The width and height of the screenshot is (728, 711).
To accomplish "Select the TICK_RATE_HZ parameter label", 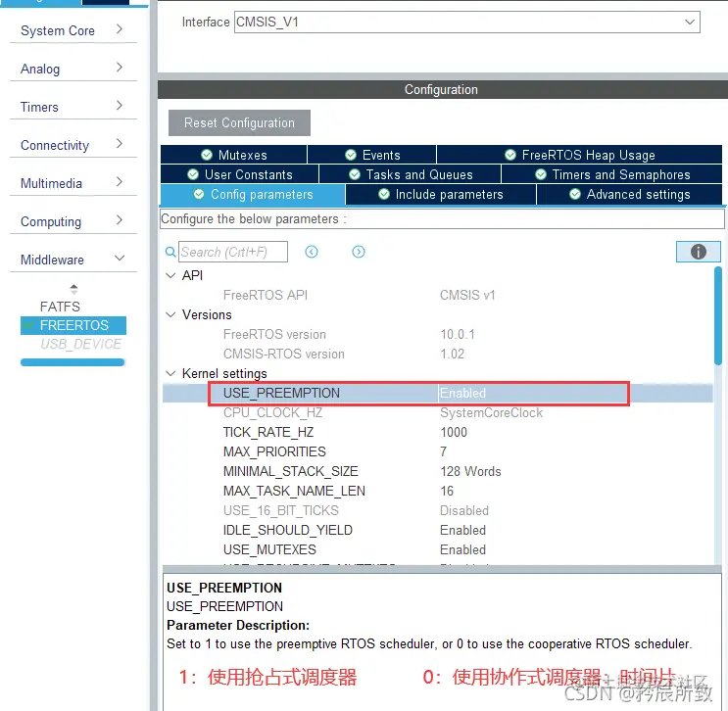I will pyautogui.click(x=268, y=433).
